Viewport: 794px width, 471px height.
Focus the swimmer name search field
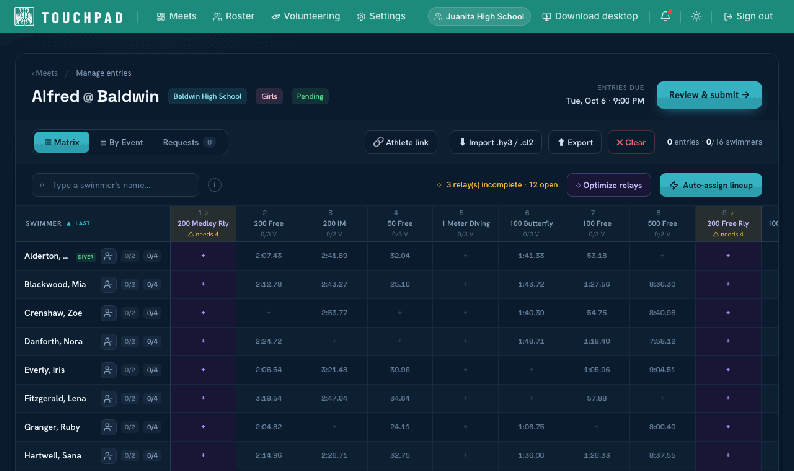[115, 185]
